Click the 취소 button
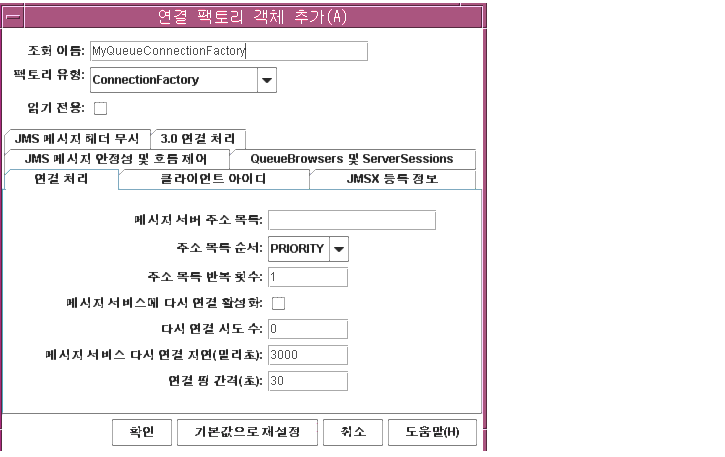 point(353,432)
